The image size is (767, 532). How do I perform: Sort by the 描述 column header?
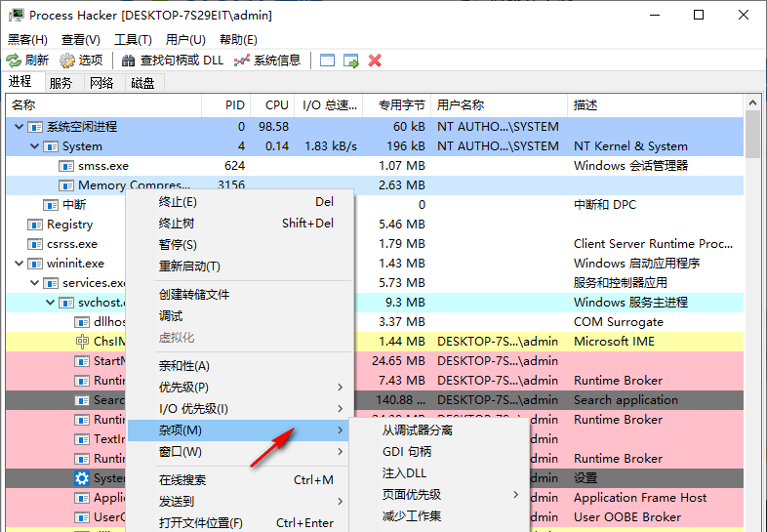coord(656,105)
